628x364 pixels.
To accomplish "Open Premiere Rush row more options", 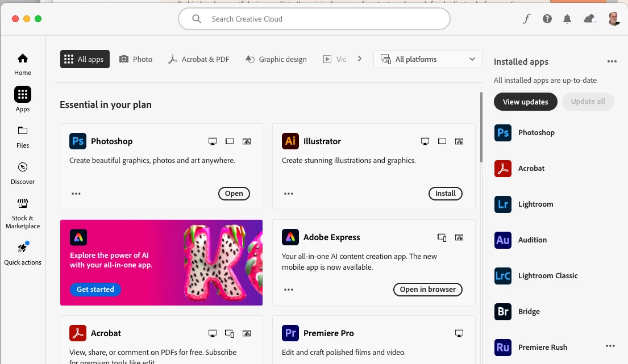I will pyautogui.click(x=610, y=346).
